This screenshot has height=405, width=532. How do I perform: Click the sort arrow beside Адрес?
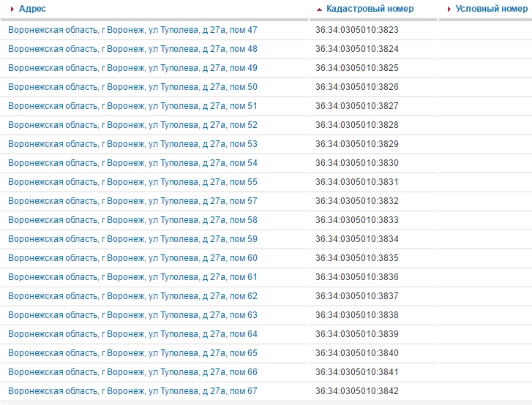click(x=12, y=10)
